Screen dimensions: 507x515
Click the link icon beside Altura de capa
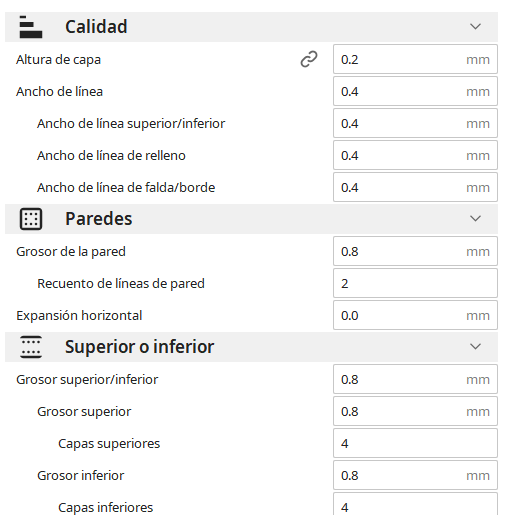309,59
